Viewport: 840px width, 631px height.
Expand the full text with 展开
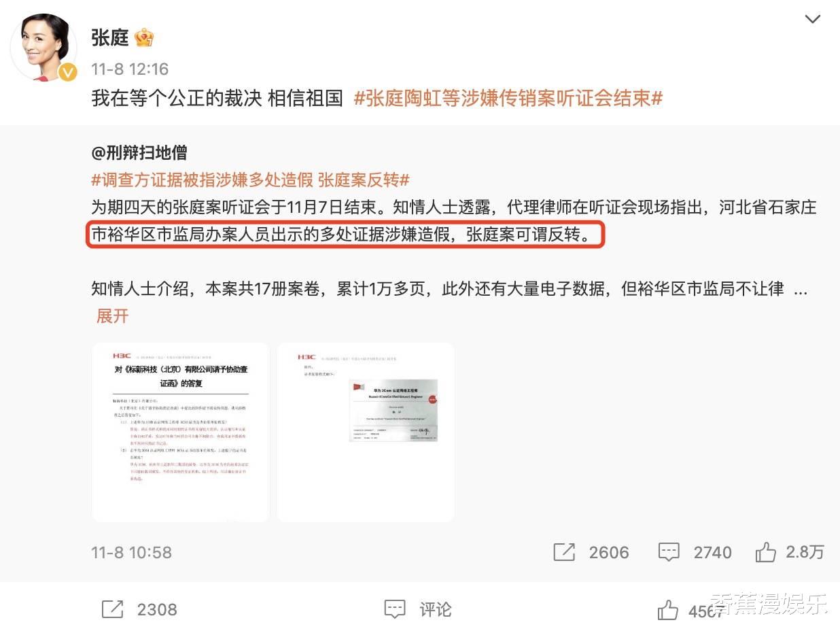112,316
